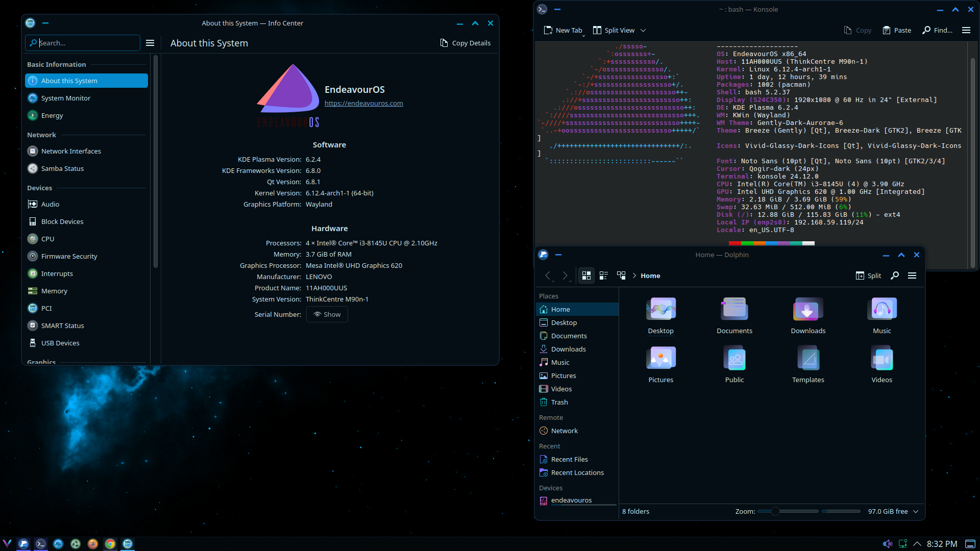This screenshot has height=551, width=980.
Task: Go back in Dolphin navigation
Action: (548, 275)
